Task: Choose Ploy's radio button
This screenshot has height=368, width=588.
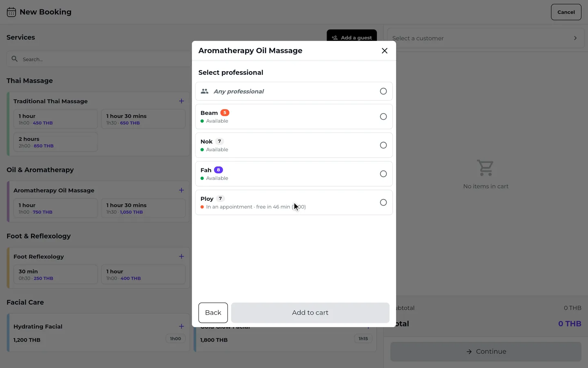Action: [383, 202]
